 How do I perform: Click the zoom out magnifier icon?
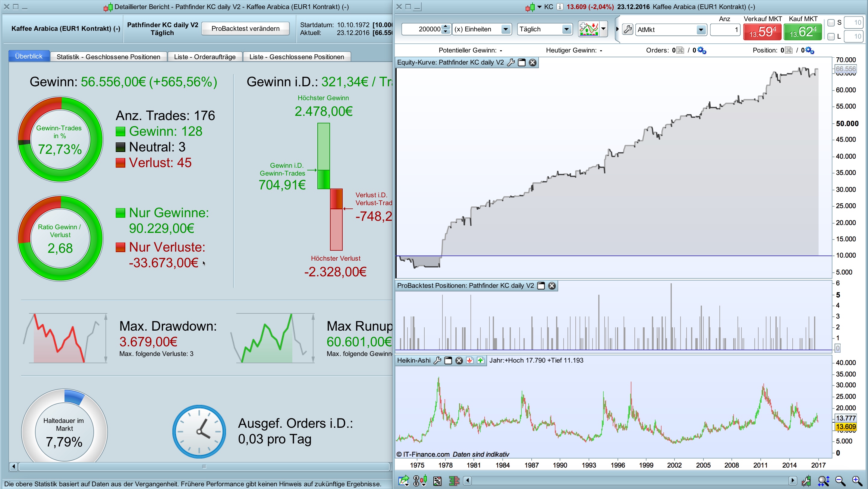840,480
